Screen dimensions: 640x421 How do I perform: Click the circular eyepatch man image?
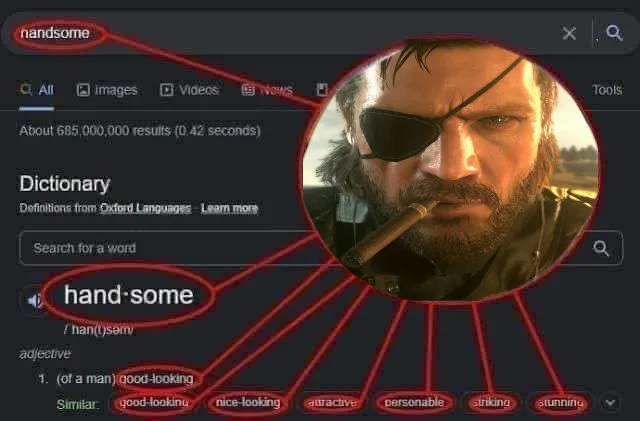(x=451, y=170)
